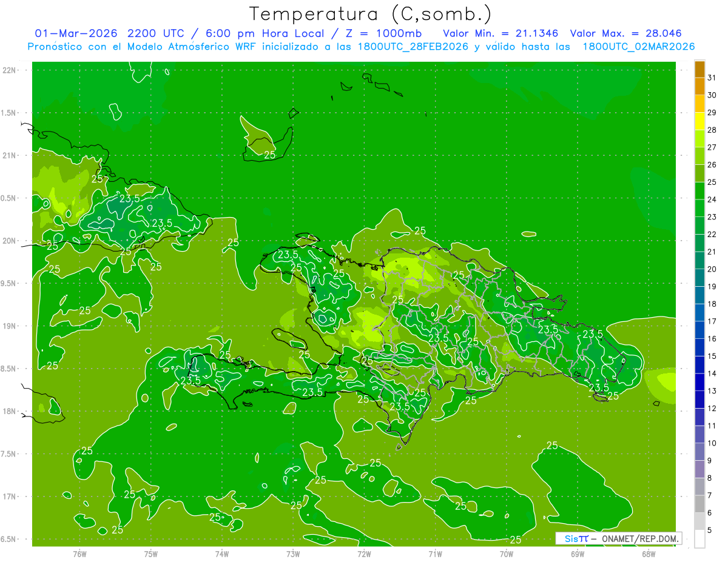Image resolution: width=728 pixels, height=562 pixels.
Task: Click the "Valor Min. = 21.1346" value
Action: tap(501, 33)
